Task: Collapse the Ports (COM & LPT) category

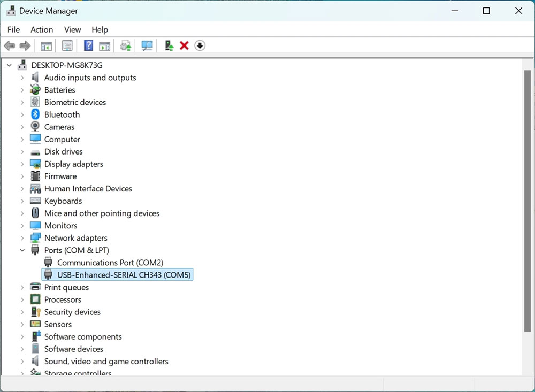Action: point(22,250)
